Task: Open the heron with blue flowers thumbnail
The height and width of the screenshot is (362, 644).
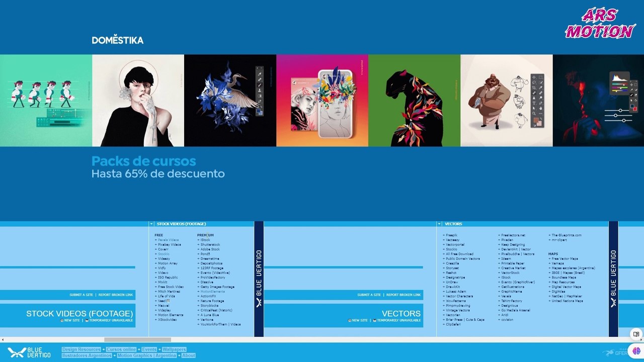Action: click(230, 101)
